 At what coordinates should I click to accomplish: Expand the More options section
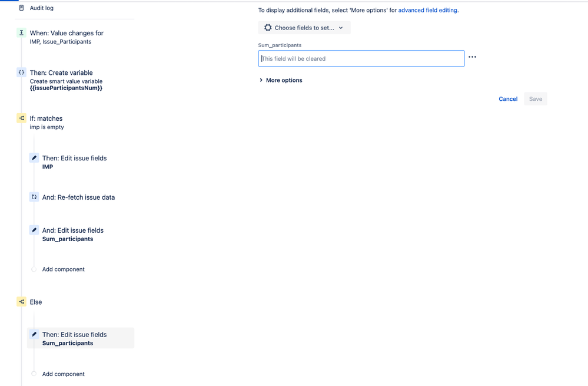pyautogui.click(x=281, y=80)
